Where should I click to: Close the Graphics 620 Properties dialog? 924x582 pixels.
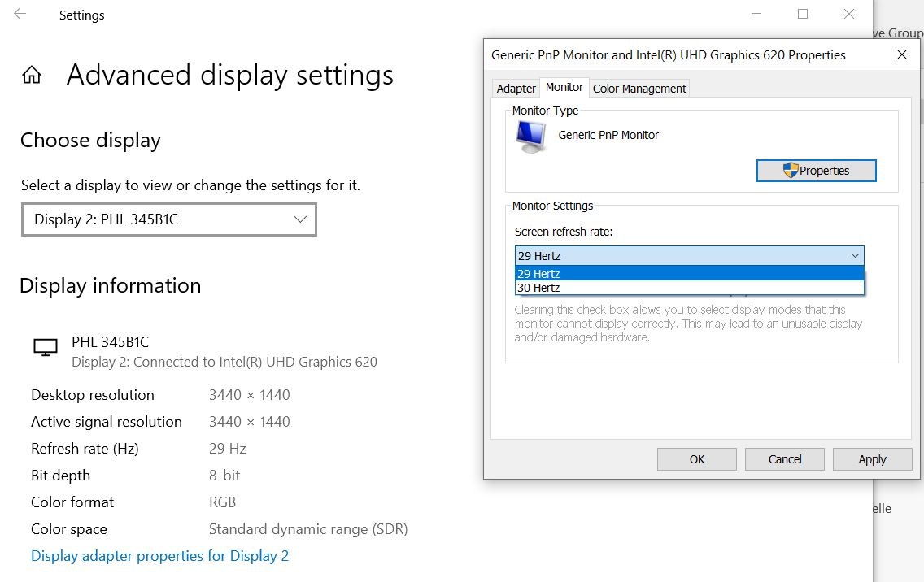pos(901,54)
